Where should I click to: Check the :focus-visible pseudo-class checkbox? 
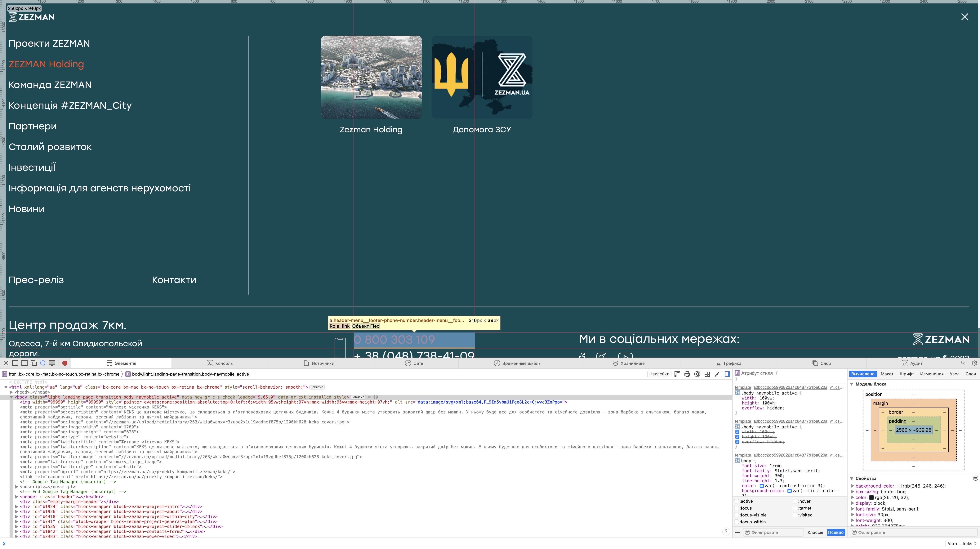(737, 515)
